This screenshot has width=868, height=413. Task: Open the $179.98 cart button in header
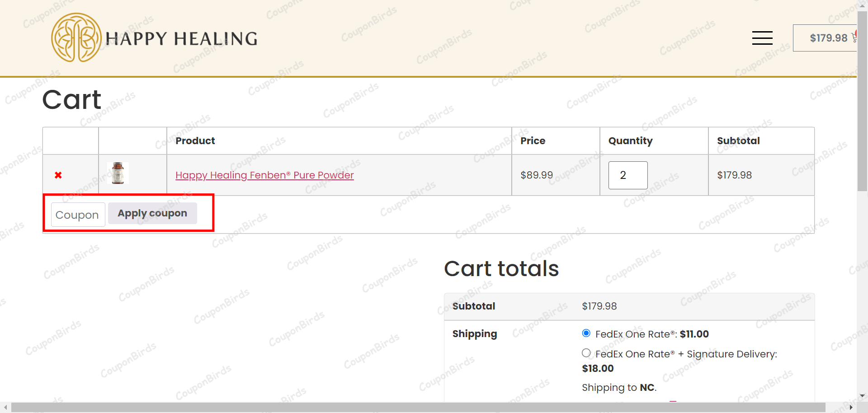825,38
